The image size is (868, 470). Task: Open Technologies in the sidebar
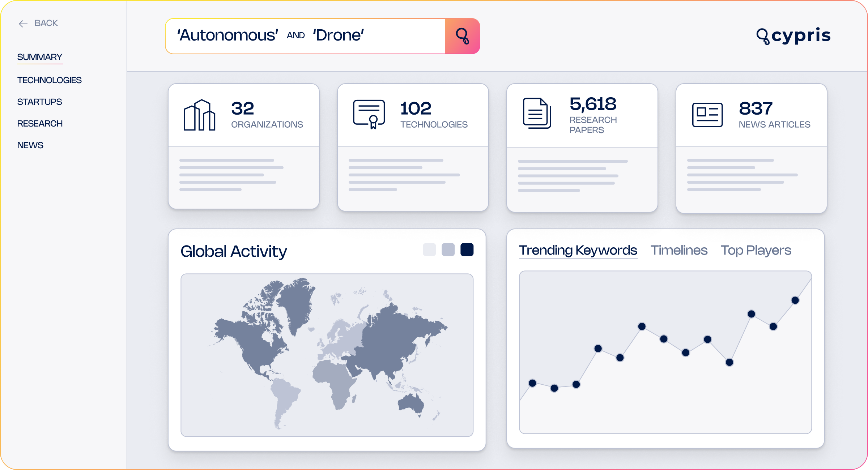click(x=50, y=80)
